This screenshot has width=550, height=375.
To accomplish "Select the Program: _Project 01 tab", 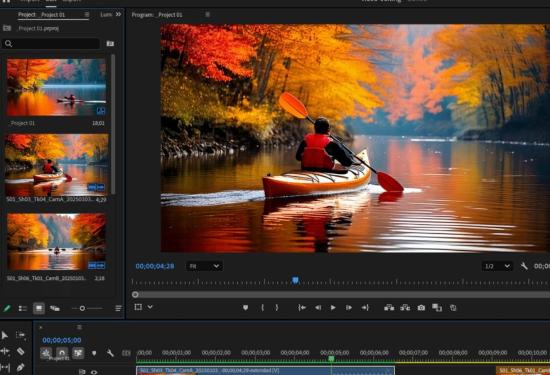I will tap(157, 15).
